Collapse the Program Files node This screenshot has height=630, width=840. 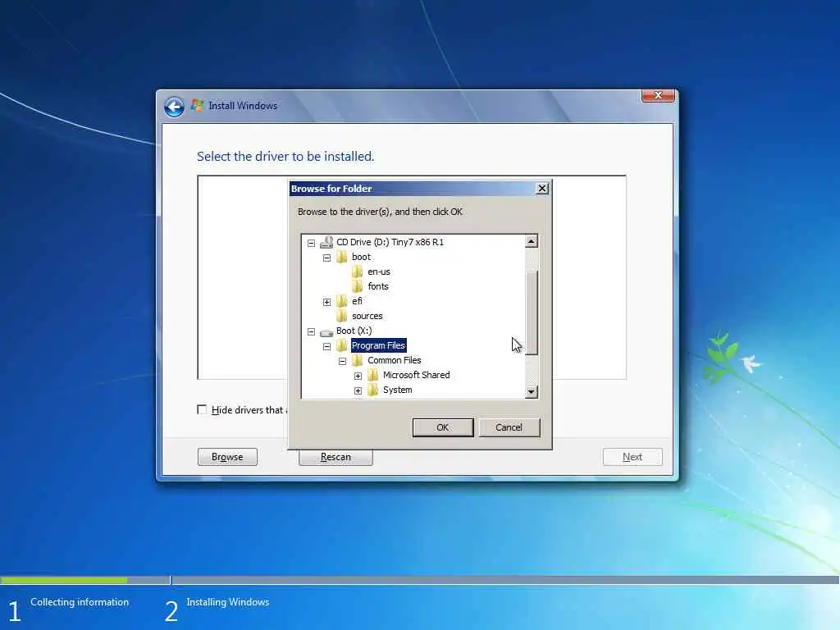[x=326, y=347]
